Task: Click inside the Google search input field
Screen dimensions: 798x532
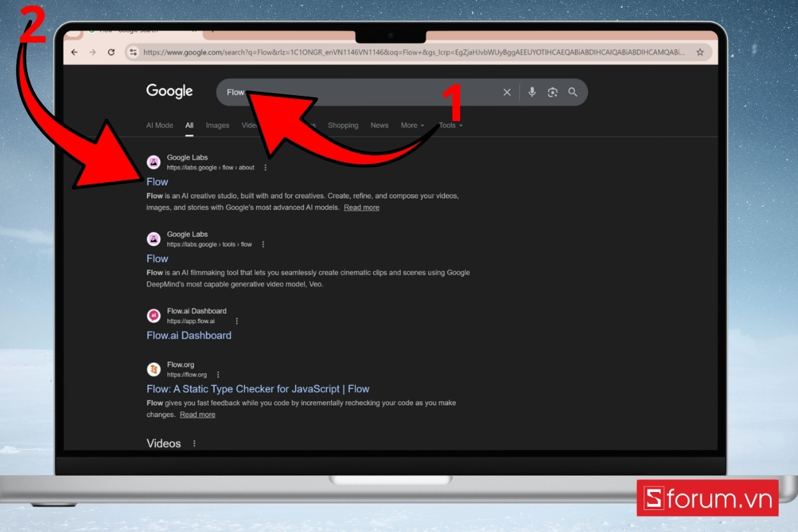Action: point(366,92)
